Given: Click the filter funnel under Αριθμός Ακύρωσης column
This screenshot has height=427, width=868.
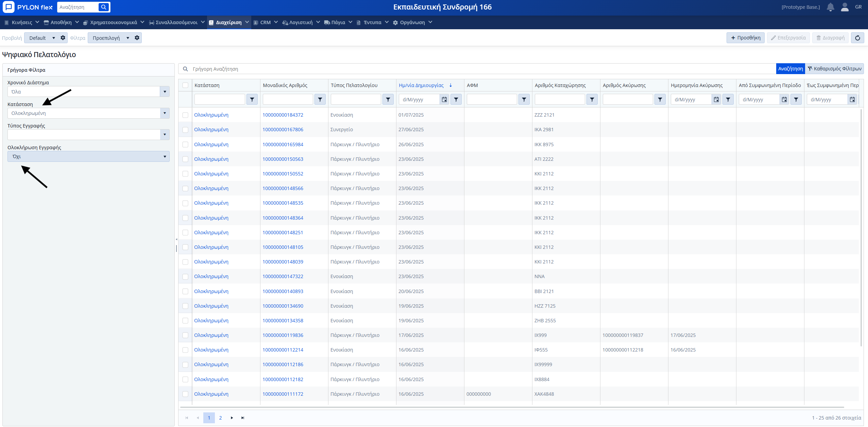Looking at the screenshot, I should click(660, 99).
